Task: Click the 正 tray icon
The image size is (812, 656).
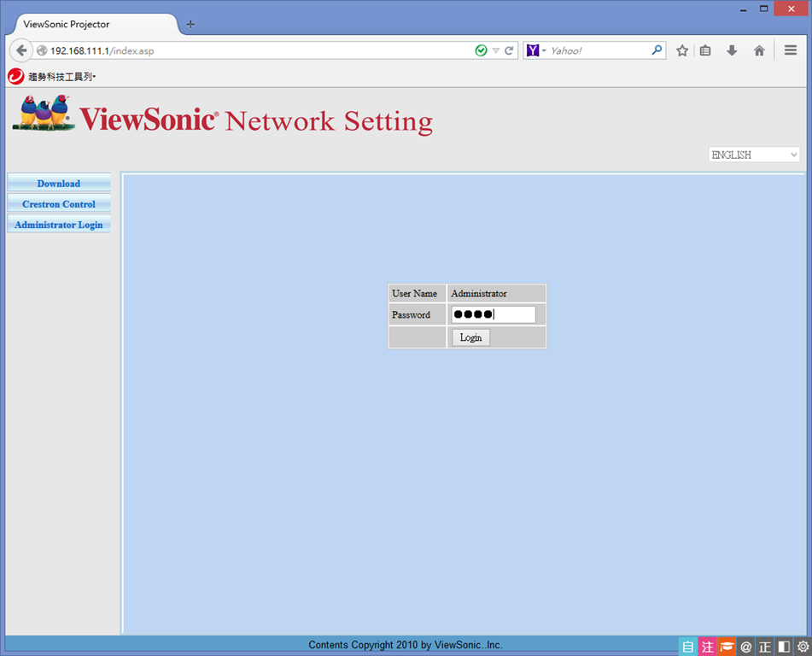Action: pyautogui.click(x=765, y=647)
